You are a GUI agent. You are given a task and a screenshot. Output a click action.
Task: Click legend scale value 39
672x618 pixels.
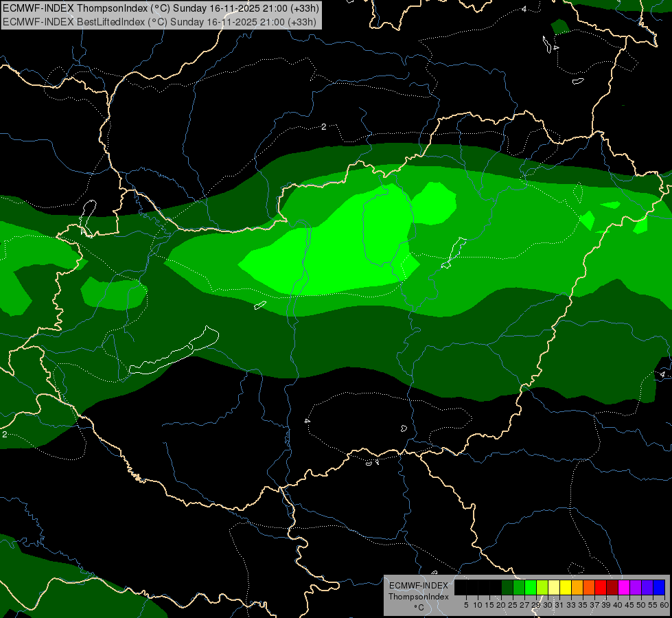click(606, 605)
